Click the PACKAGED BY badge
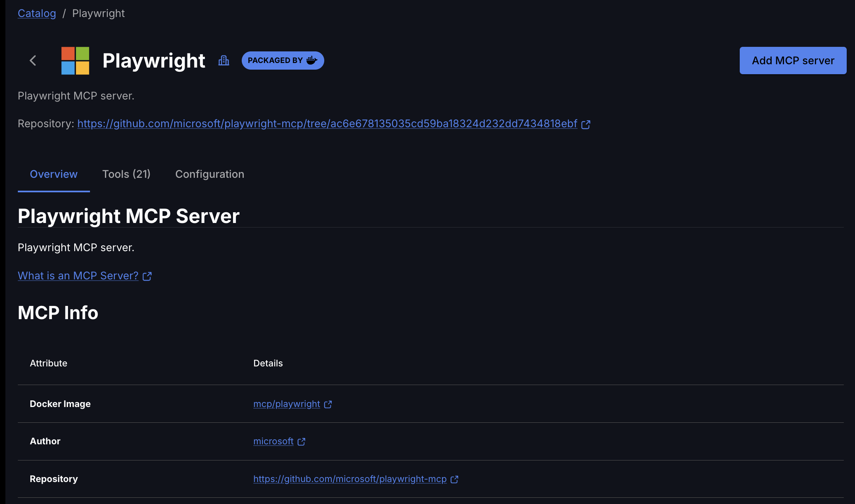This screenshot has height=504, width=855. pos(275,61)
